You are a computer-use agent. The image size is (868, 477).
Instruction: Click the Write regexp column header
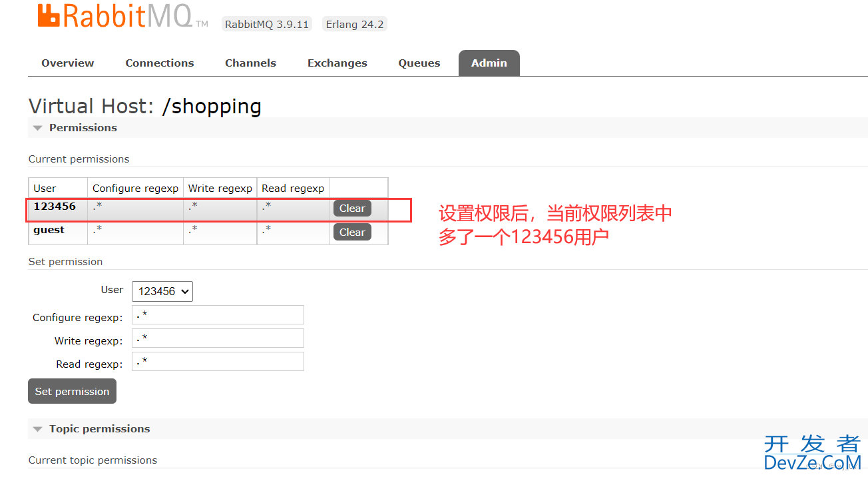[x=220, y=188]
